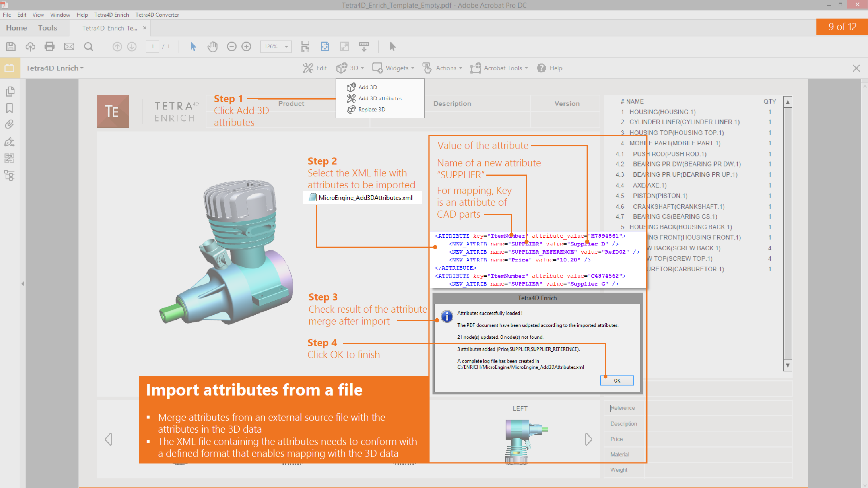
Task: Click the TE Tetra4D Enrich logo
Action: (112, 111)
